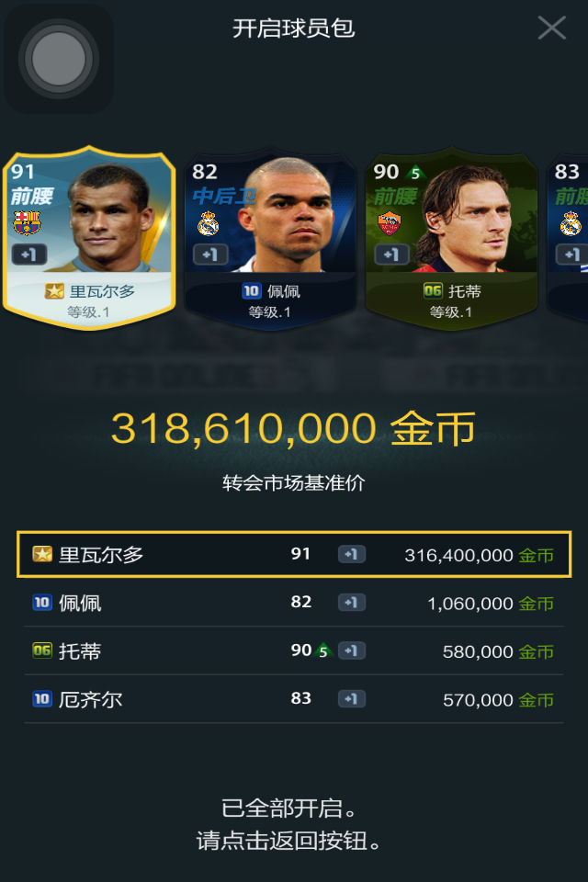Screen dimensions: 588x882
Task: Open the Rivaldo player card
Action: (89, 238)
